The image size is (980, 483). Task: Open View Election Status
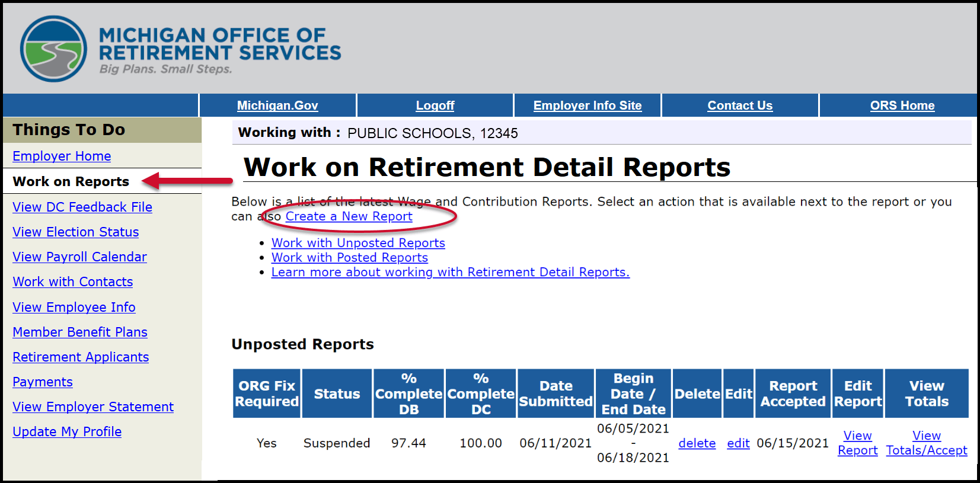(x=76, y=232)
